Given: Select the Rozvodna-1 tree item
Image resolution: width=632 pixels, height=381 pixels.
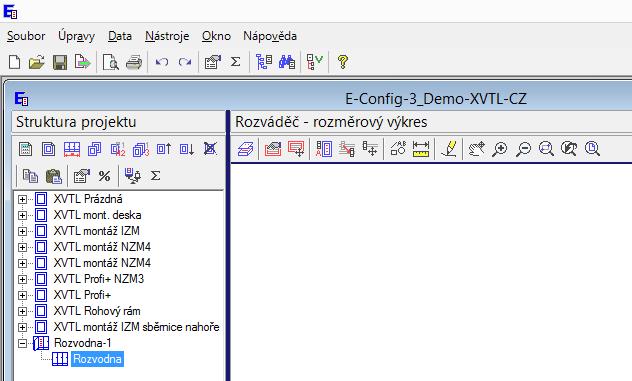Looking at the screenshot, I should [x=83, y=343].
